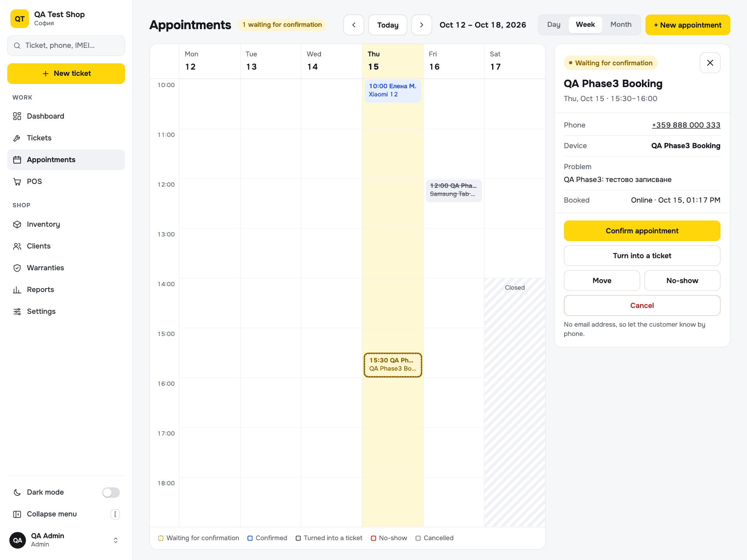The height and width of the screenshot is (560, 747).
Task: Open Dashboard from the sidebar icon
Action: click(17, 116)
